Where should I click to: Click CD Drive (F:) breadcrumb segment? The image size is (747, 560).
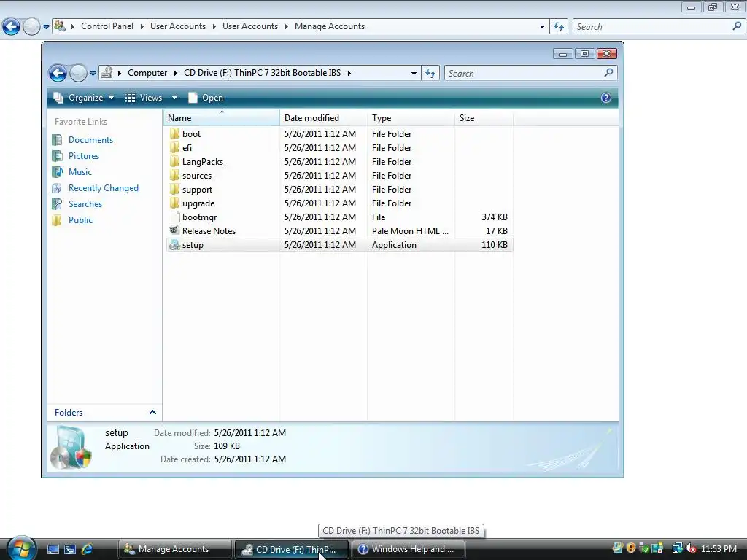(x=262, y=73)
